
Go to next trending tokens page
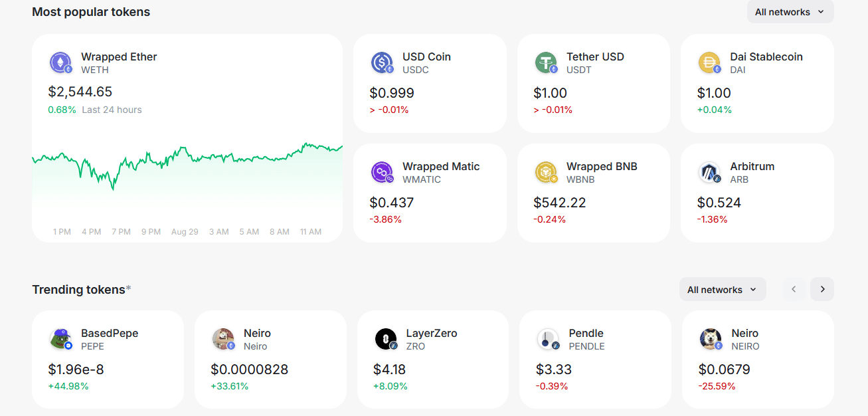tap(822, 289)
